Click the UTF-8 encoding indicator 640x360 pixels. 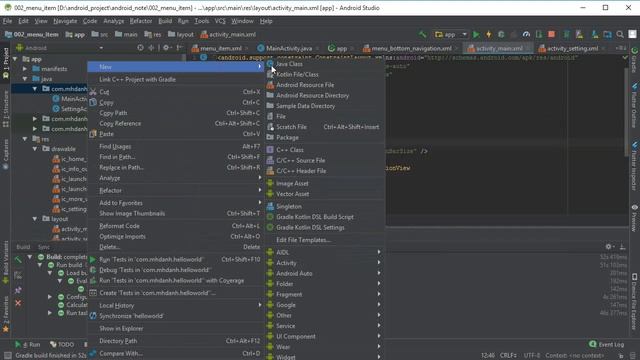pos(532,356)
